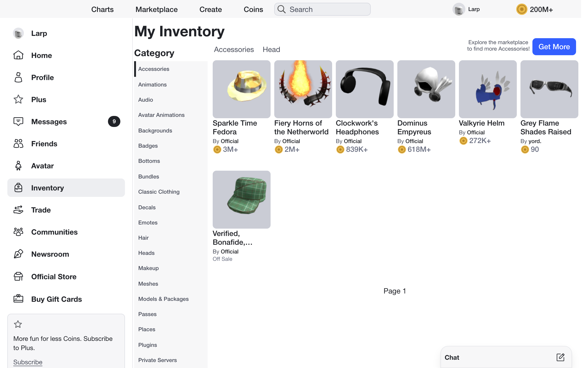Open the Dominus Empyreus thumbnail
588x368 pixels.
[426, 89]
